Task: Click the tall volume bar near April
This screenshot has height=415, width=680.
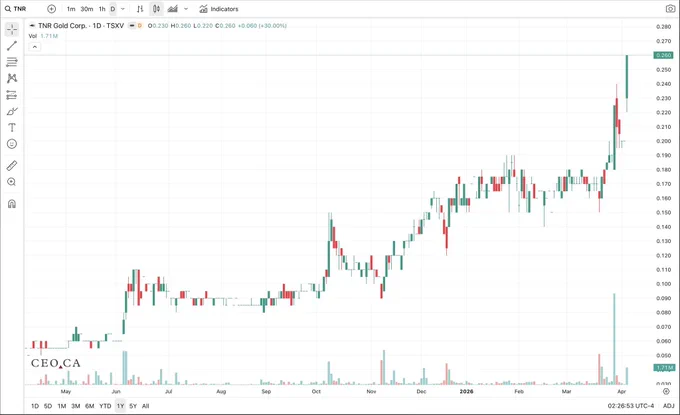Action: point(614,339)
